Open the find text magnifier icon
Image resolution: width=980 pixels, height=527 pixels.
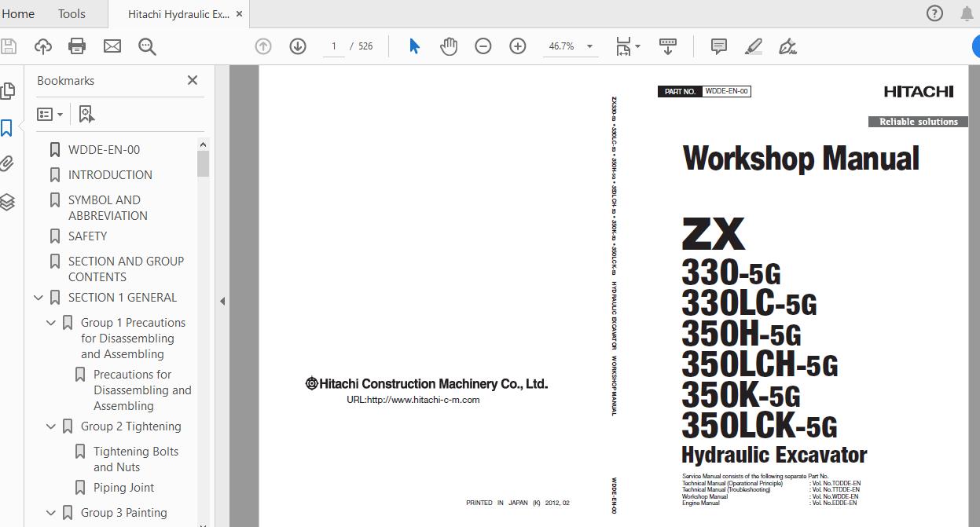[x=147, y=46]
